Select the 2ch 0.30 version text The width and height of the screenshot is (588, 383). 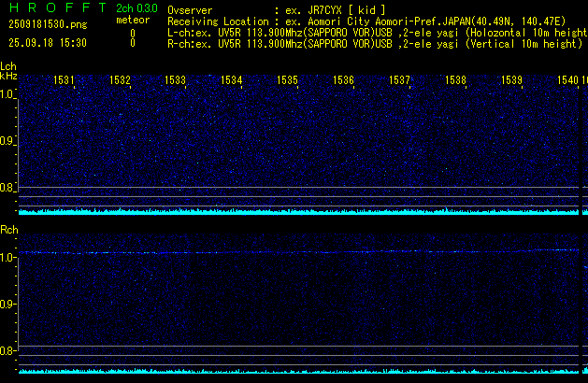tap(136, 7)
